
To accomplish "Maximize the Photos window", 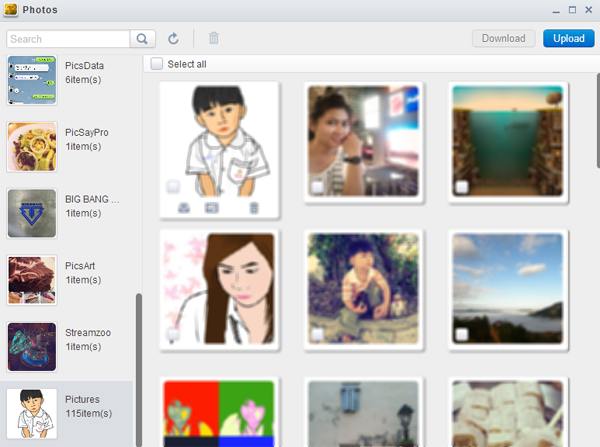I will [572, 10].
